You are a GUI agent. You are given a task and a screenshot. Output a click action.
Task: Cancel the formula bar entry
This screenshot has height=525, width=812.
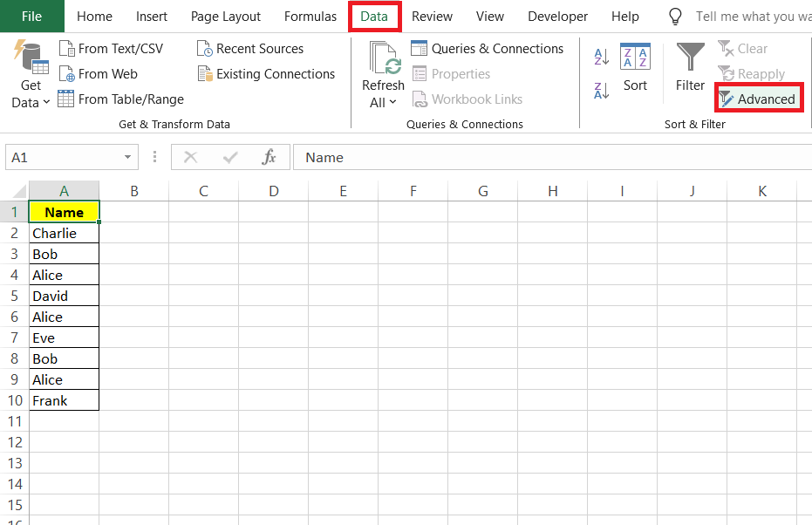pos(190,157)
